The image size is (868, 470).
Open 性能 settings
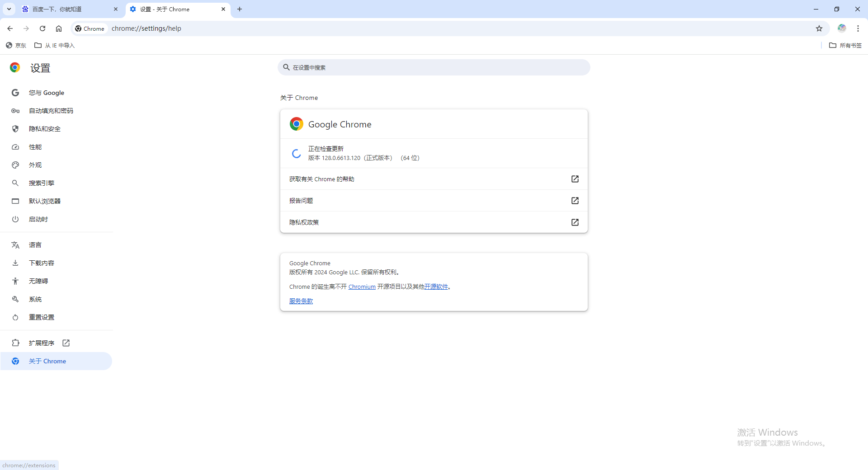[x=56, y=147]
